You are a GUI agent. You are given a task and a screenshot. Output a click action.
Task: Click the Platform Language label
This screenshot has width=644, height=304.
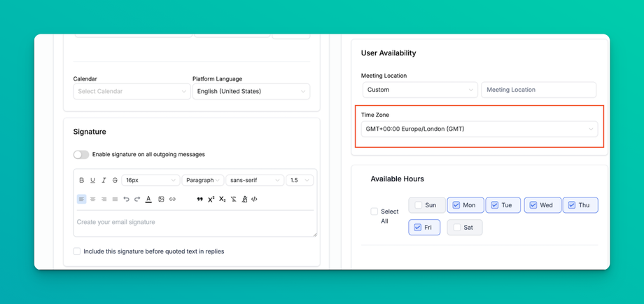[217, 78]
